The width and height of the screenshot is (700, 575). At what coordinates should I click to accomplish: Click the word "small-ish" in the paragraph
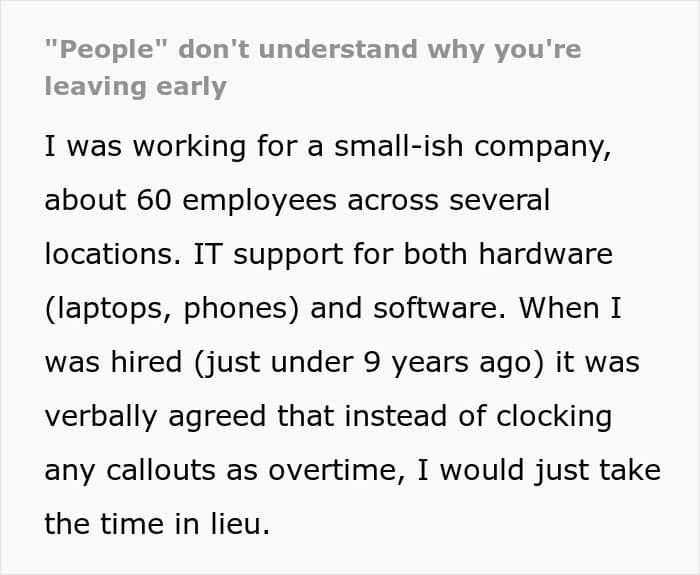[399, 146]
